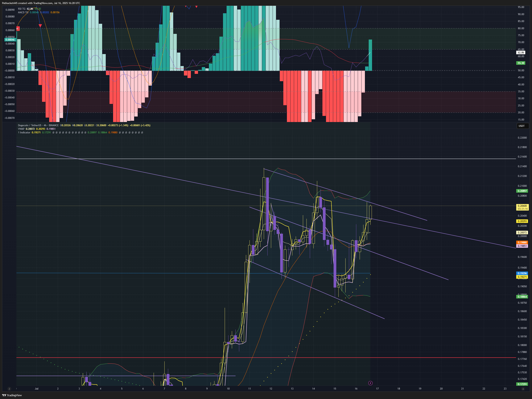Click the 62.86 RSI value axis label
Viewport: 532px width, 399px height.
click(521, 52)
